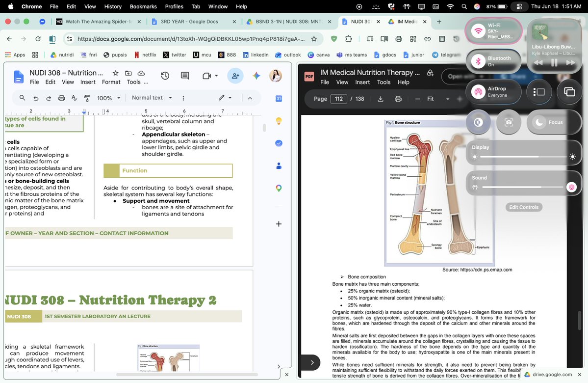This screenshot has width=588, height=383.
Task: Redo the edit in Docs toolbar
Action: [x=49, y=98]
